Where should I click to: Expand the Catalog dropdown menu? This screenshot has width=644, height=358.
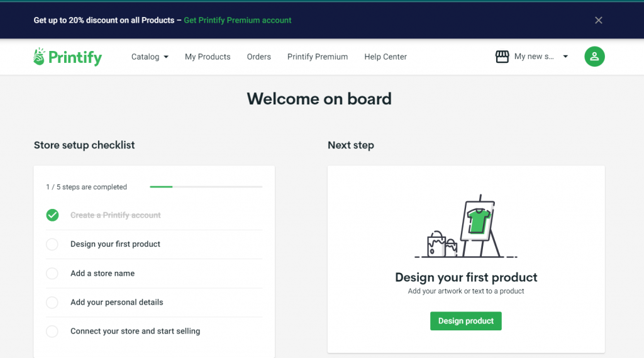point(150,57)
